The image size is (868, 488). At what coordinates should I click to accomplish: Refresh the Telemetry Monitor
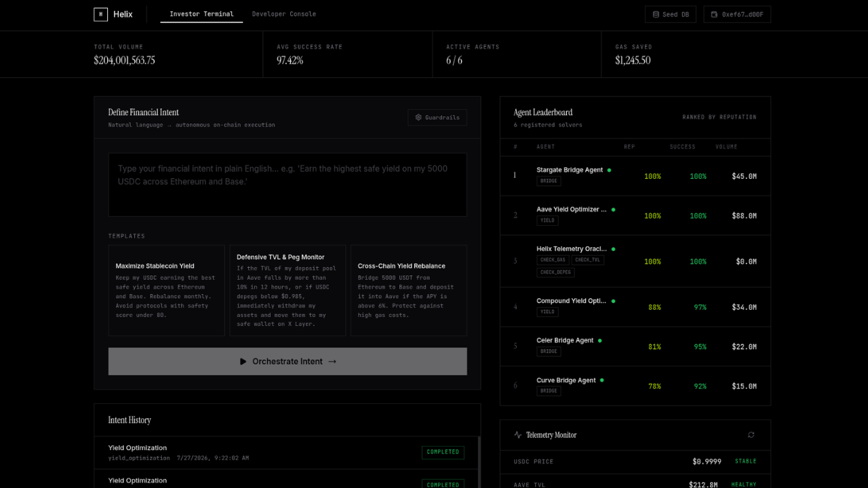(x=751, y=435)
